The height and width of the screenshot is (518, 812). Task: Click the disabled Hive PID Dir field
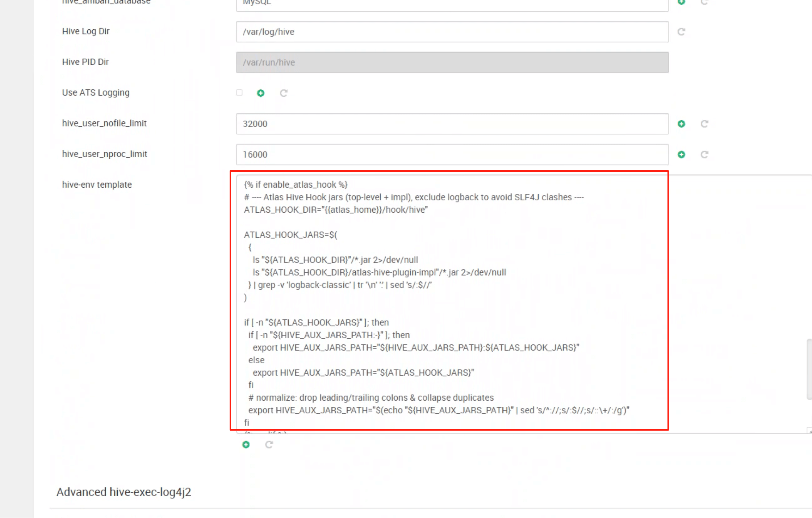[x=452, y=62]
